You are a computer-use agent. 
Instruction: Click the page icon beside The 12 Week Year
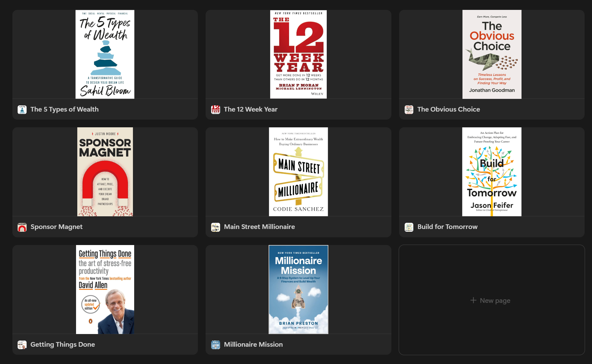point(215,109)
